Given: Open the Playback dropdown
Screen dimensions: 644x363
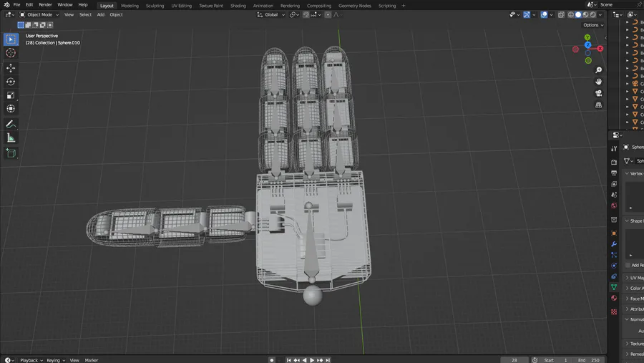Looking at the screenshot, I should pyautogui.click(x=31, y=360).
